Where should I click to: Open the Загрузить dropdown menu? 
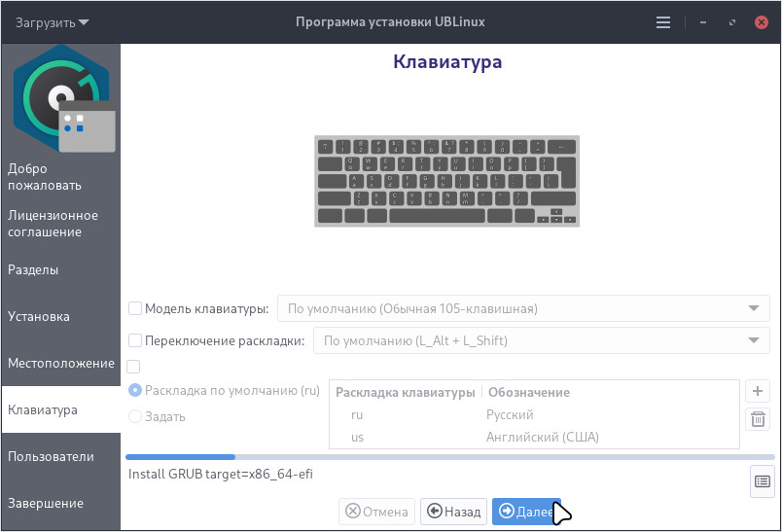[52, 22]
